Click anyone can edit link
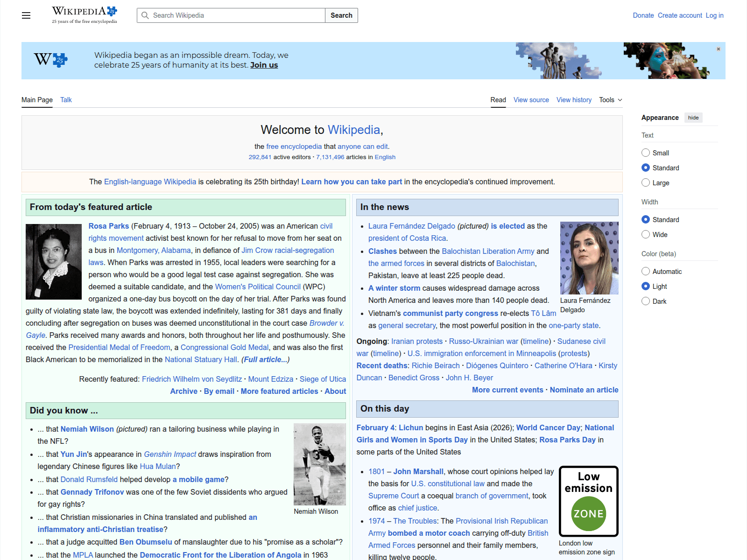Image resolution: width=747 pixels, height=560 pixels. 363,147
